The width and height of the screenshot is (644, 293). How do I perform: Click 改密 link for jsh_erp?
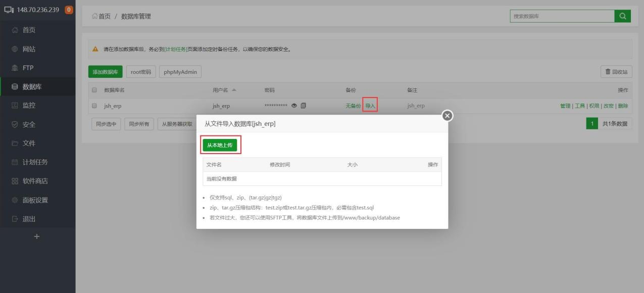click(608, 106)
